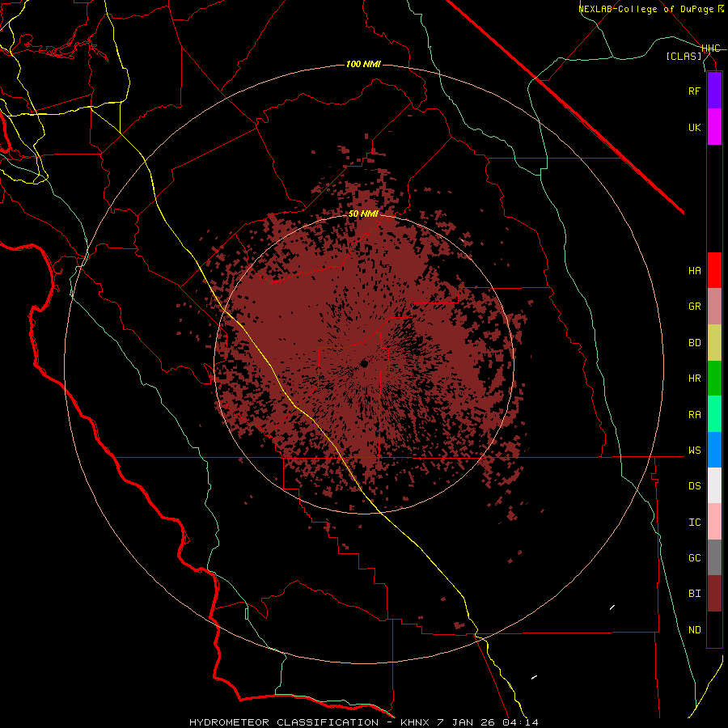Click the BD legend label
This screenshot has width=728, height=728.
(694, 343)
